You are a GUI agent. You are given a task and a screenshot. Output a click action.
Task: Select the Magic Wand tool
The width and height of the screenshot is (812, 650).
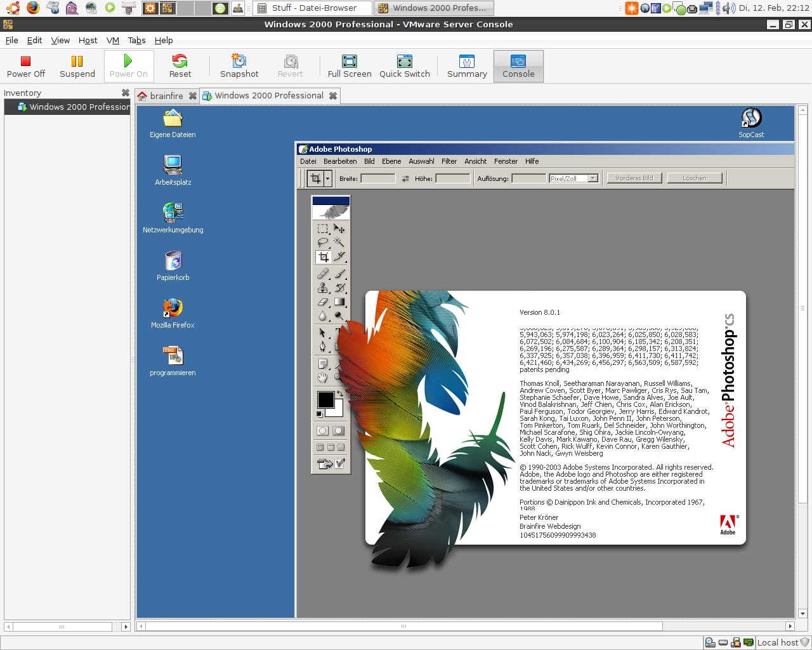[x=339, y=242]
